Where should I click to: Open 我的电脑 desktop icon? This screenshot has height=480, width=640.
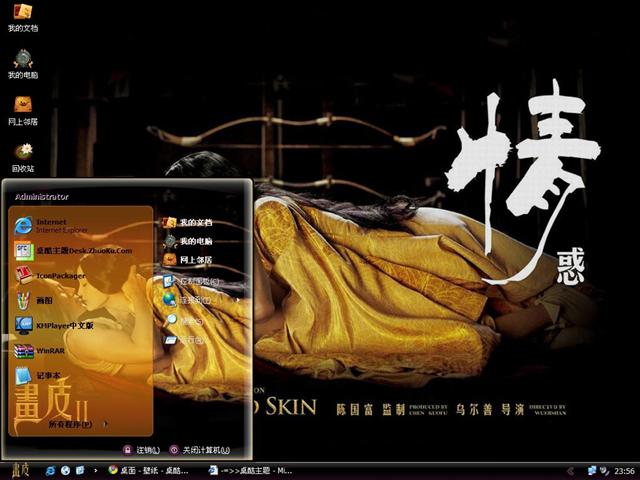(23, 64)
